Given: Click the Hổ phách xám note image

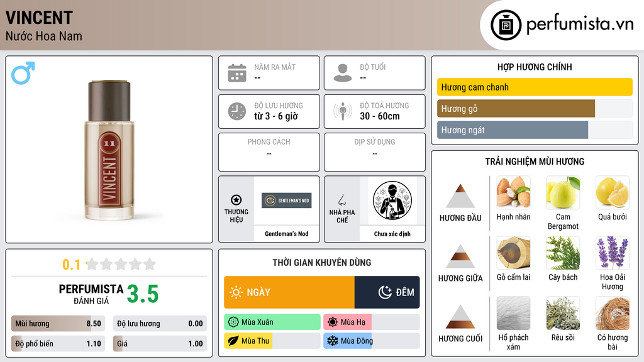Looking at the screenshot, I should point(513,313).
